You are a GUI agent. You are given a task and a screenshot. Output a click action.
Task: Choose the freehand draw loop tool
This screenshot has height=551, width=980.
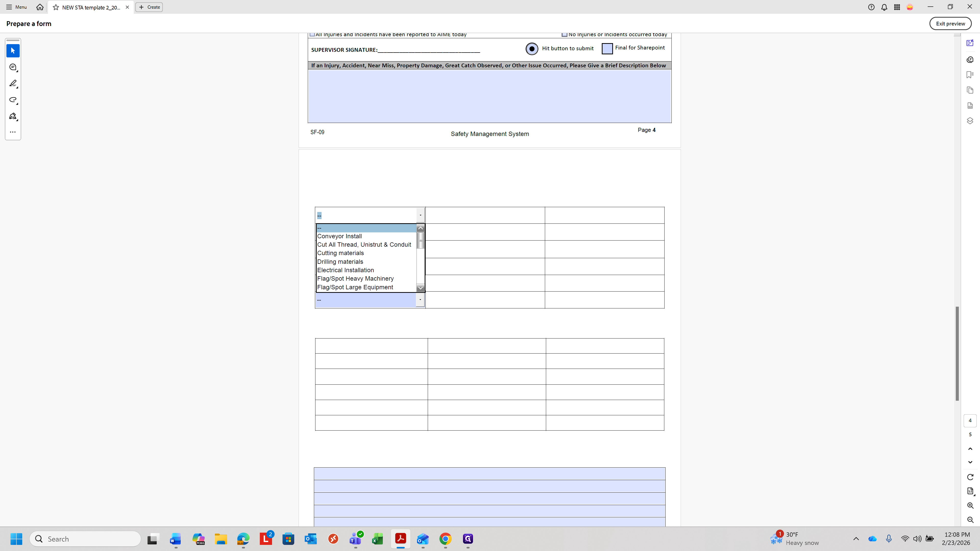tap(13, 100)
